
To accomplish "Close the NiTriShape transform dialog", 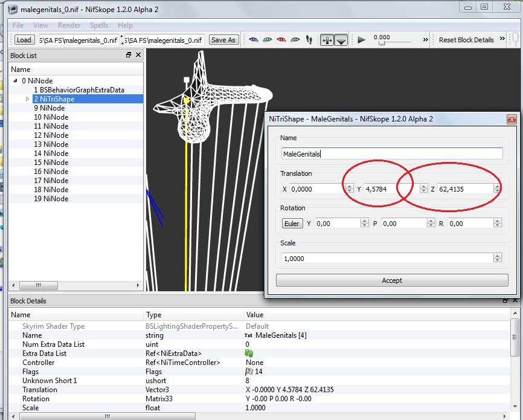I will click(512, 119).
